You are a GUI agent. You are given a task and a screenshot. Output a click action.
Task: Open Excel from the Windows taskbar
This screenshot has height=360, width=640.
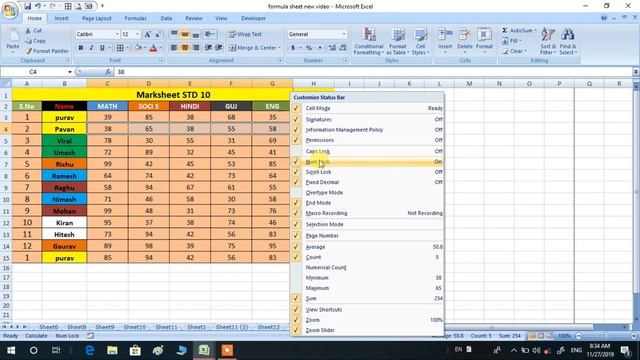tap(204, 350)
